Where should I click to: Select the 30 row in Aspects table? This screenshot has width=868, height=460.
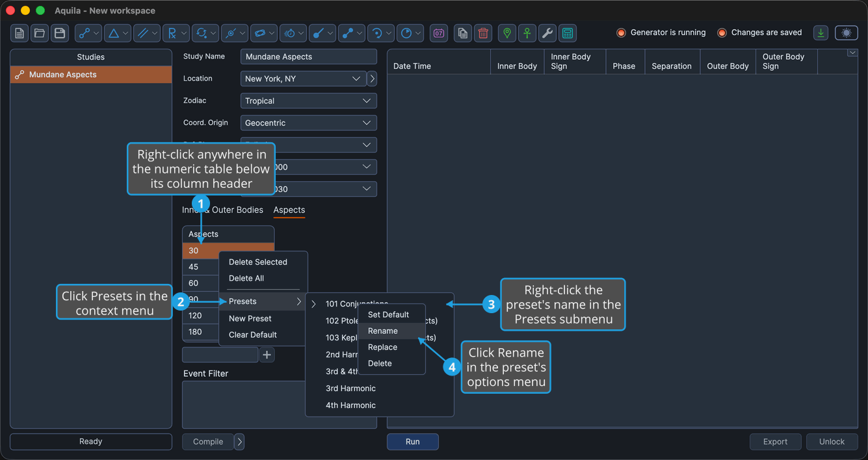pos(228,250)
